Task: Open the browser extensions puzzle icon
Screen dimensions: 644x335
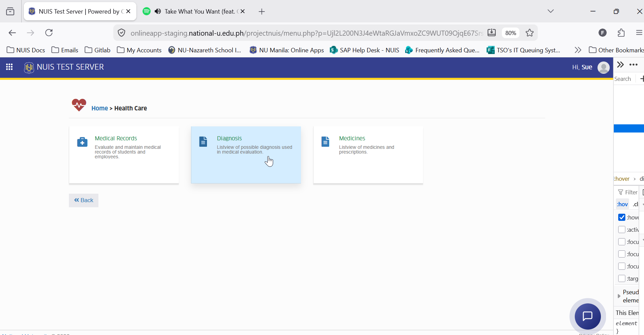Action: pyautogui.click(x=621, y=33)
